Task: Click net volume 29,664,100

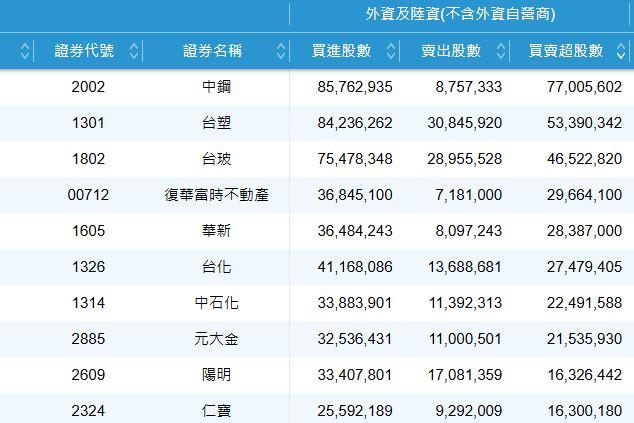Action: click(585, 195)
